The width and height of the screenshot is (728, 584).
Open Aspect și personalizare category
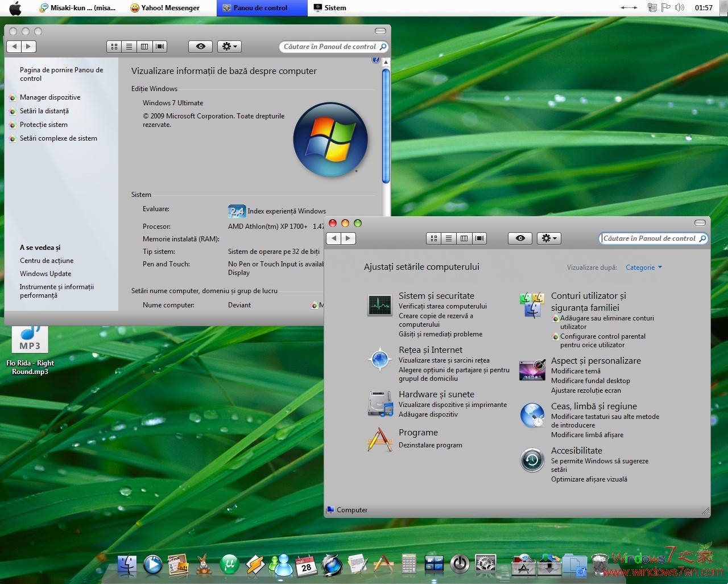click(x=596, y=361)
